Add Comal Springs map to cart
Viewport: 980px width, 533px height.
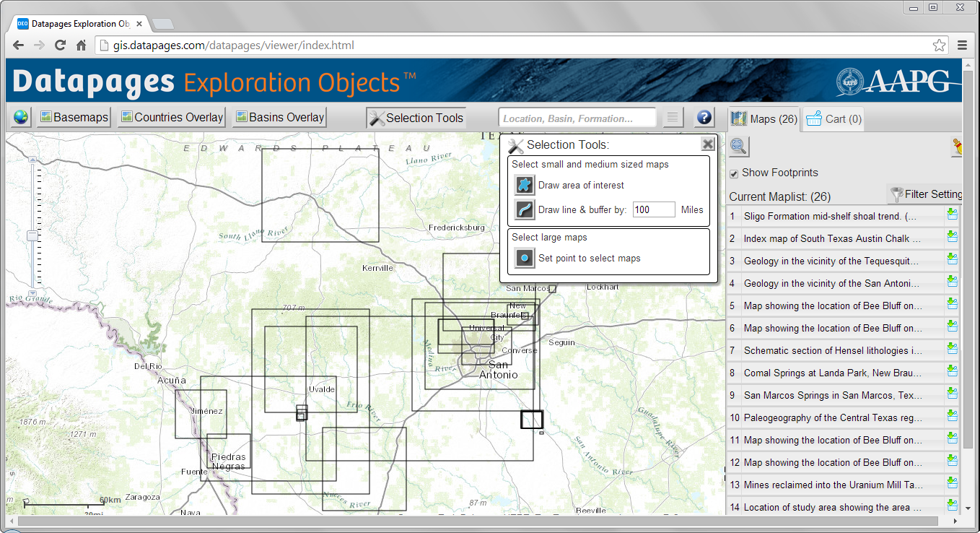[x=952, y=372]
